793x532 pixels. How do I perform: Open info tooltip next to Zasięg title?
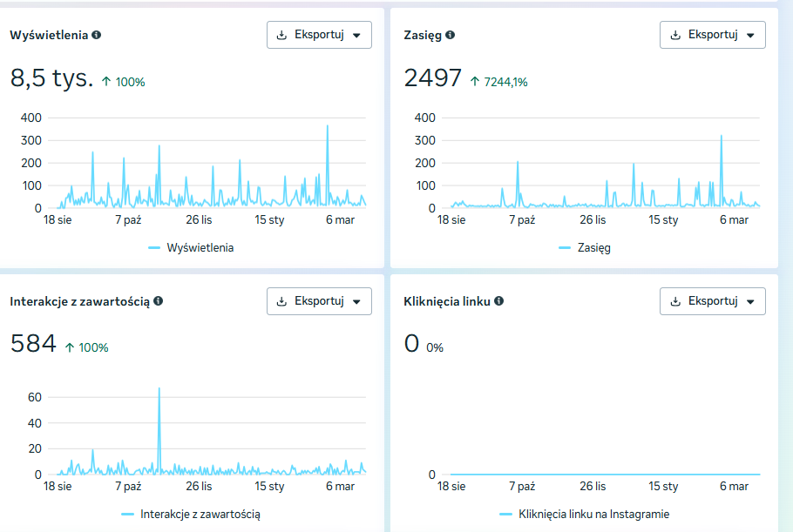coord(451,35)
